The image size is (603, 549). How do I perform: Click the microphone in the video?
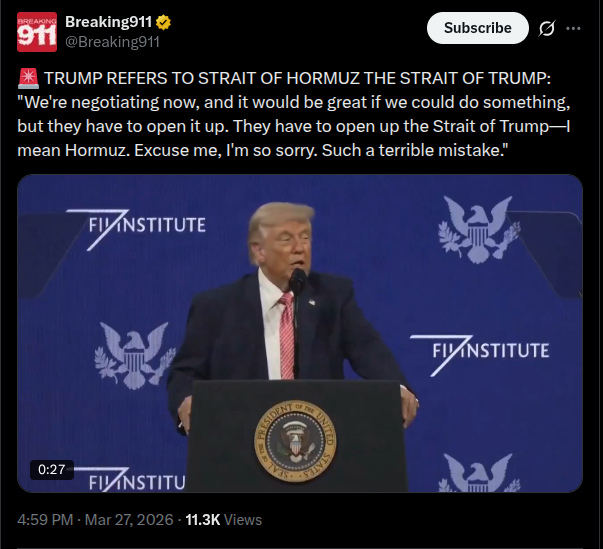pyautogui.click(x=297, y=281)
